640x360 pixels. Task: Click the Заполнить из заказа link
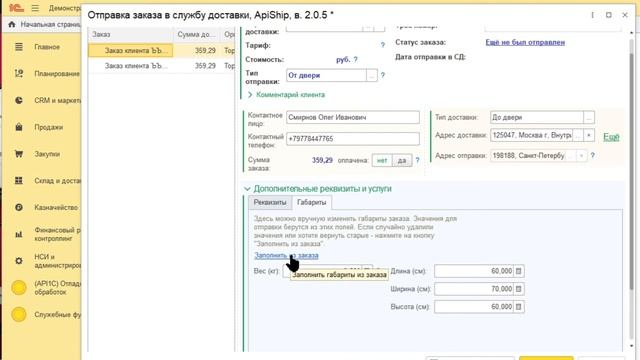pos(286,256)
